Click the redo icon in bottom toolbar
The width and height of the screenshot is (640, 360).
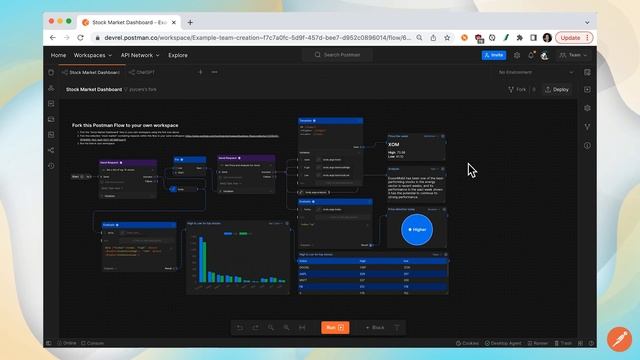click(256, 327)
